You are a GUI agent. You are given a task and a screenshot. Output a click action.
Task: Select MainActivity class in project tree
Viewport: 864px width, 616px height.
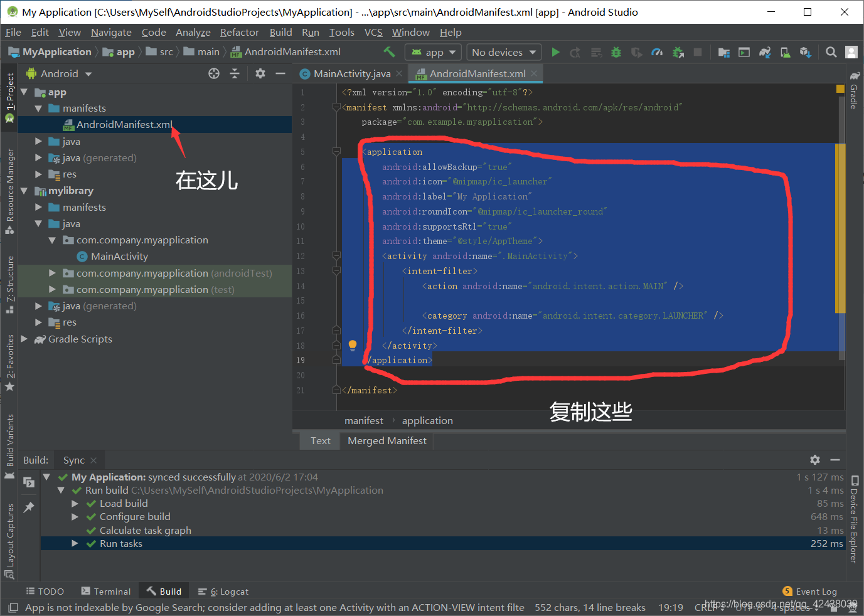coord(119,256)
